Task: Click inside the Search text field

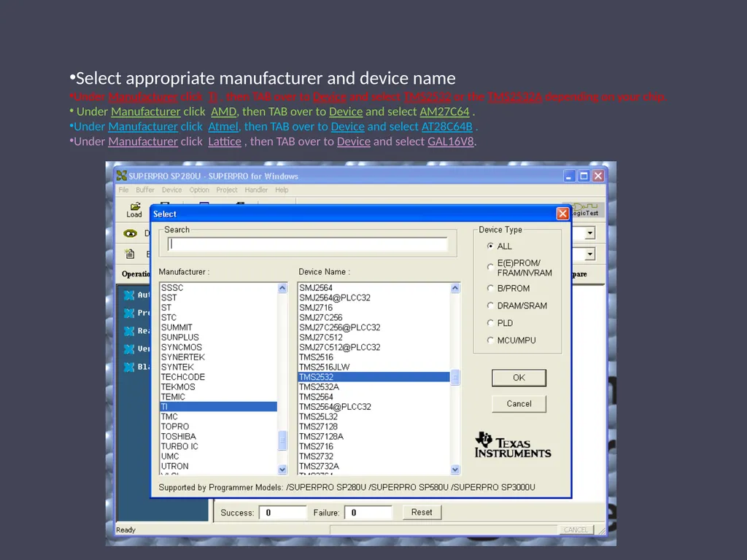Action: pos(308,244)
